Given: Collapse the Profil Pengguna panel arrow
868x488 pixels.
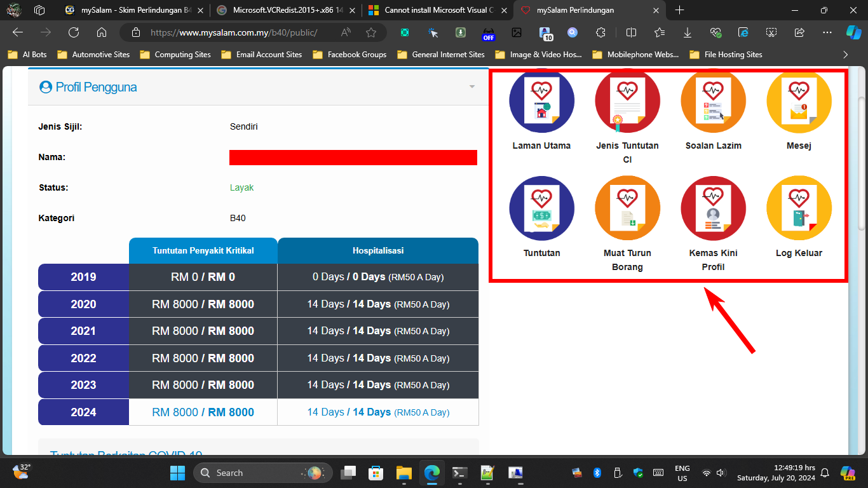Looking at the screenshot, I should pyautogui.click(x=471, y=87).
